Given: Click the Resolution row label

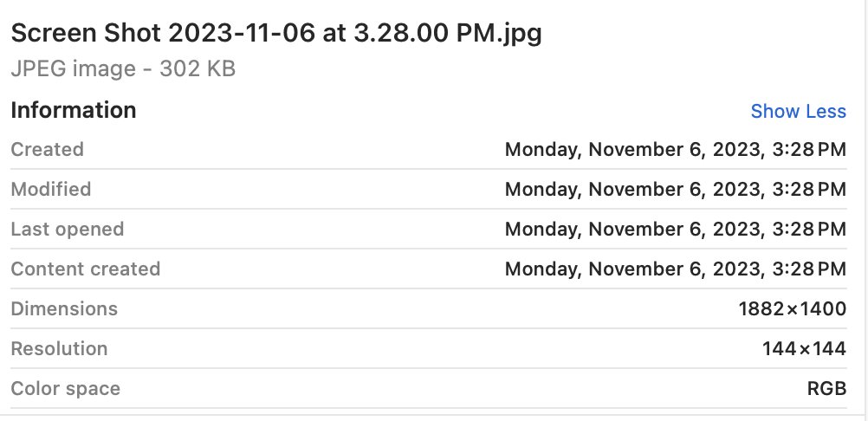Looking at the screenshot, I should 60,349.
